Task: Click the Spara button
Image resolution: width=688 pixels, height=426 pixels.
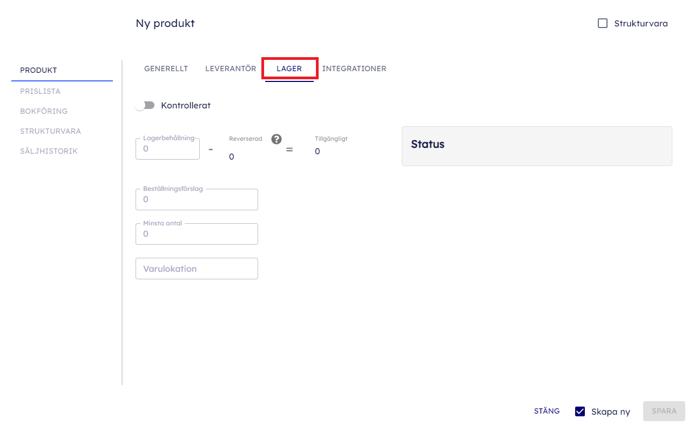Action: pyautogui.click(x=664, y=411)
